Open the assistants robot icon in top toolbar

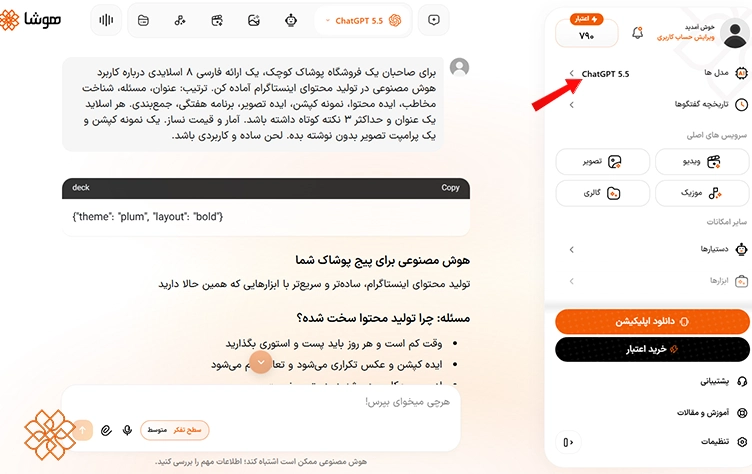(x=291, y=20)
